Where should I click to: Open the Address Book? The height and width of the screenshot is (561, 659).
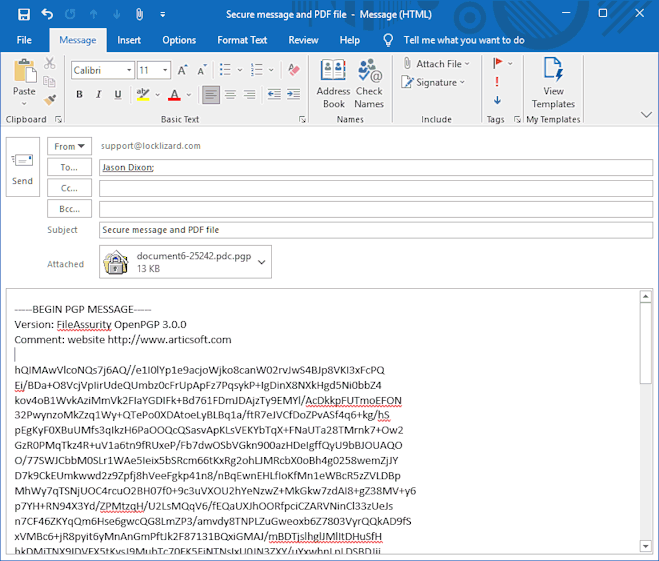click(333, 84)
